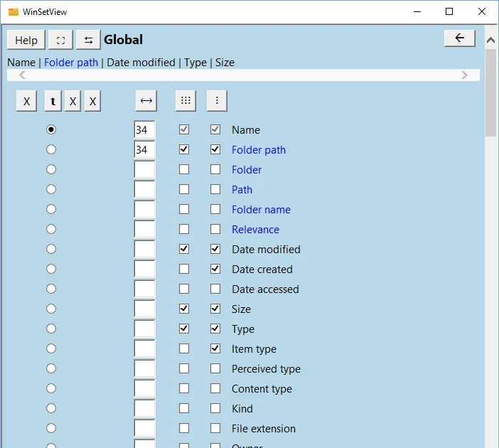Click the blue Path label
This screenshot has height=448, width=499.
[x=242, y=189]
